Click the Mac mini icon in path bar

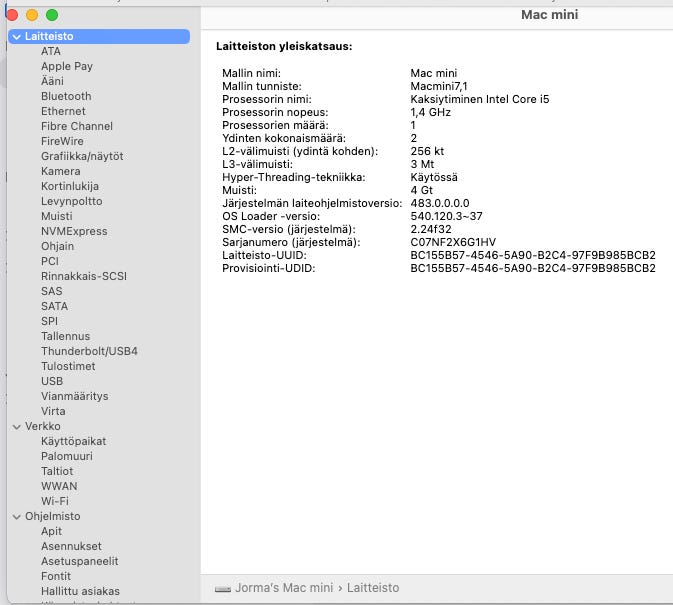223,589
